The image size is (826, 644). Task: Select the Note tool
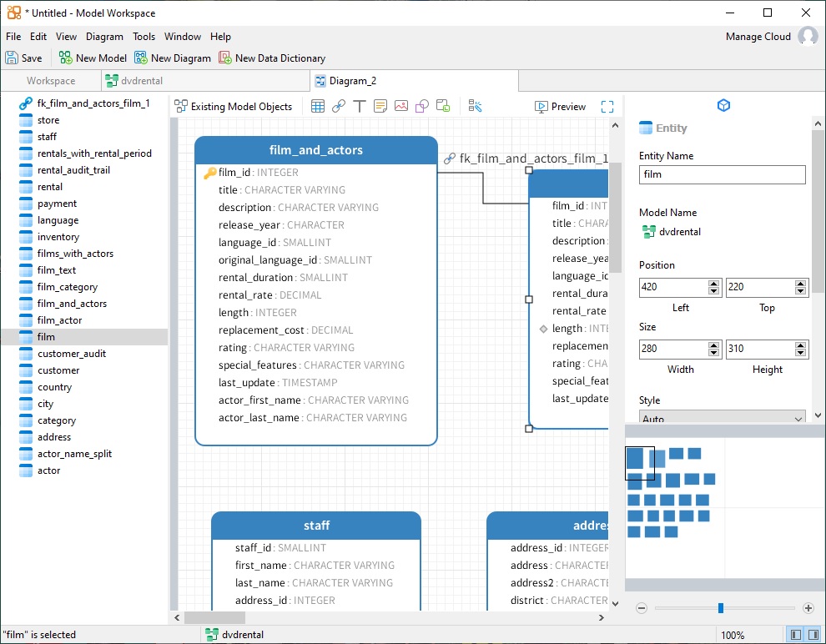(x=380, y=107)
